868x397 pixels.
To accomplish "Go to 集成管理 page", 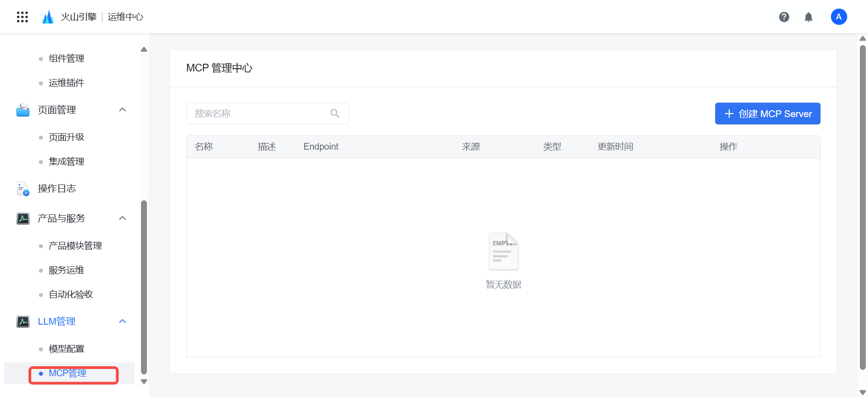I will [66, 161].
